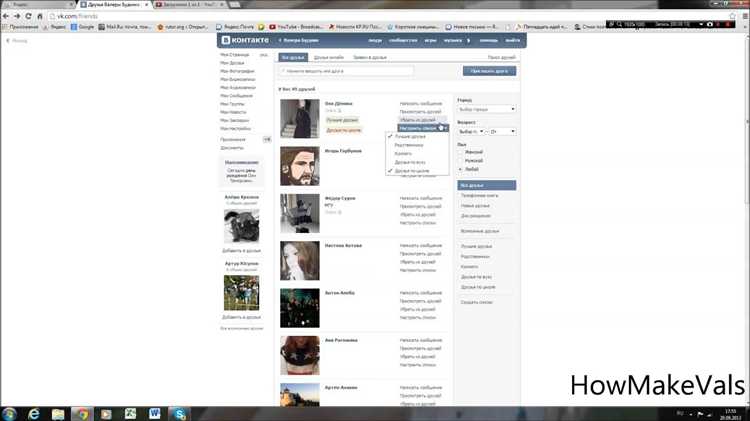Click the browser forward arrow
Image resolution: width=750 pixels, height=421 pixels.
click(x=17, y=16)
